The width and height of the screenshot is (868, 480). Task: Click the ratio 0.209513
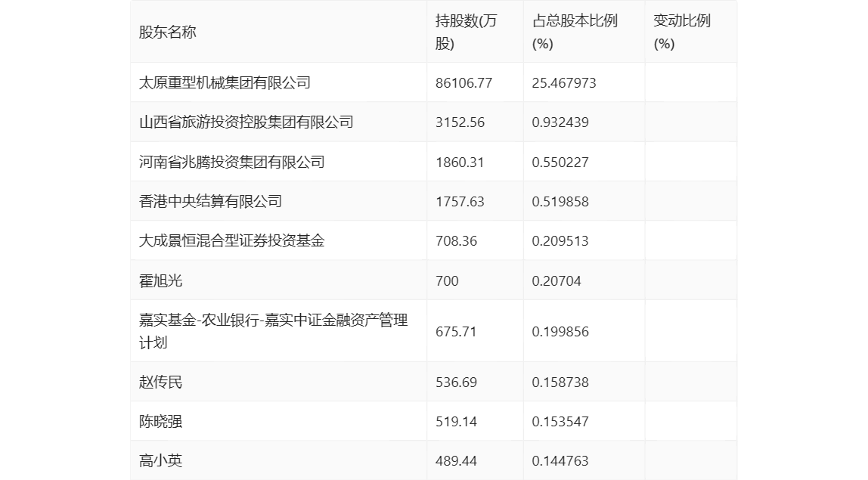coord(560,241)
